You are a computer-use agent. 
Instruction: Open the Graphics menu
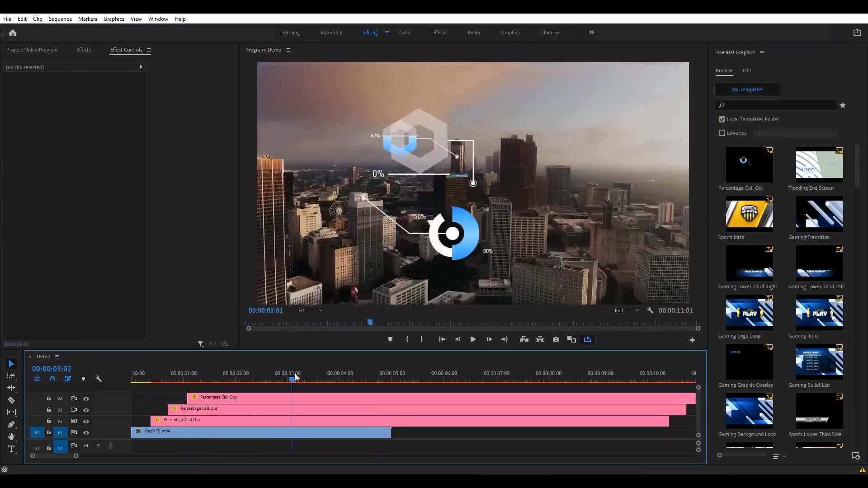[114, 19]
